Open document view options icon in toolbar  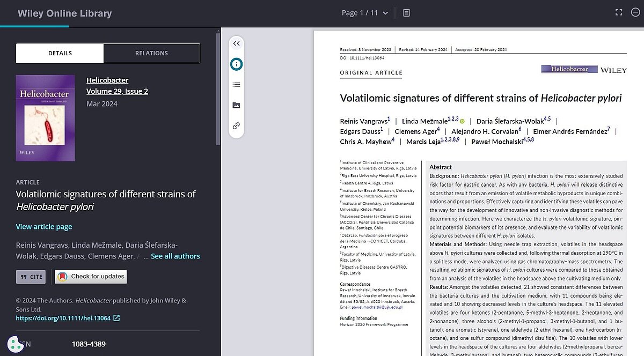[406, 12]
